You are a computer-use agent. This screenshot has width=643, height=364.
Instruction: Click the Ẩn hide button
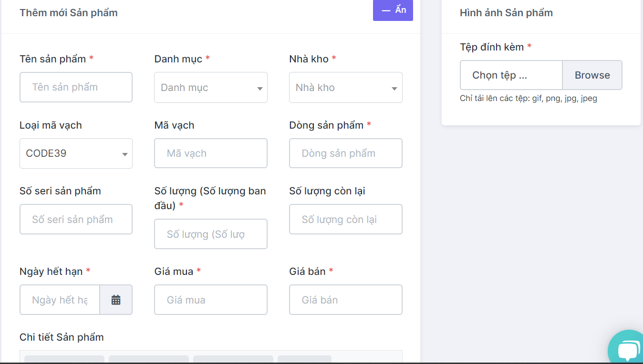click(393, 10)
